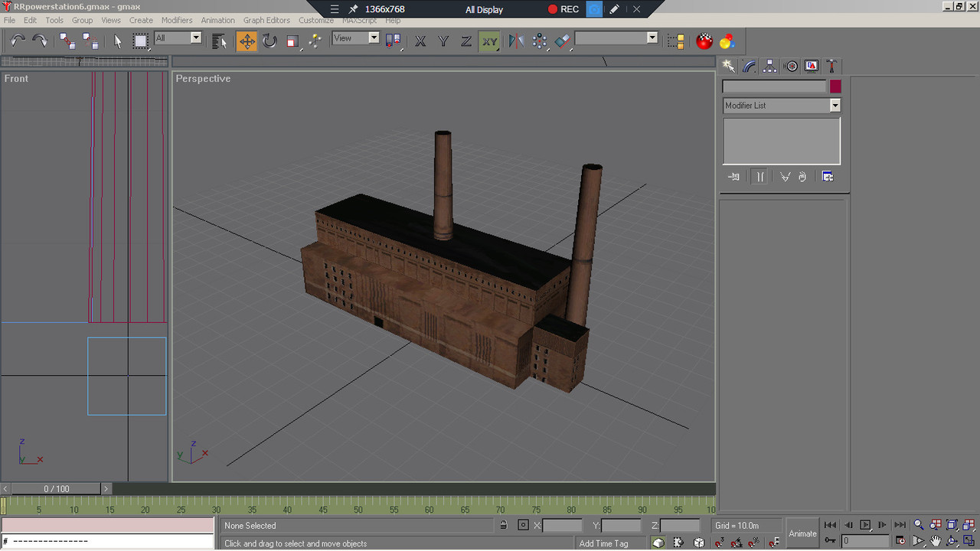Click the Pan hand viewport control

coord(936,542)
